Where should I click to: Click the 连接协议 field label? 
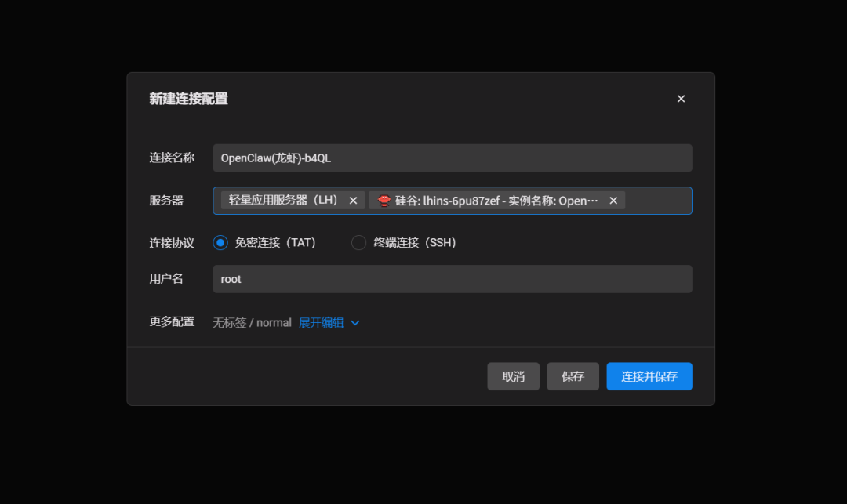172,243
